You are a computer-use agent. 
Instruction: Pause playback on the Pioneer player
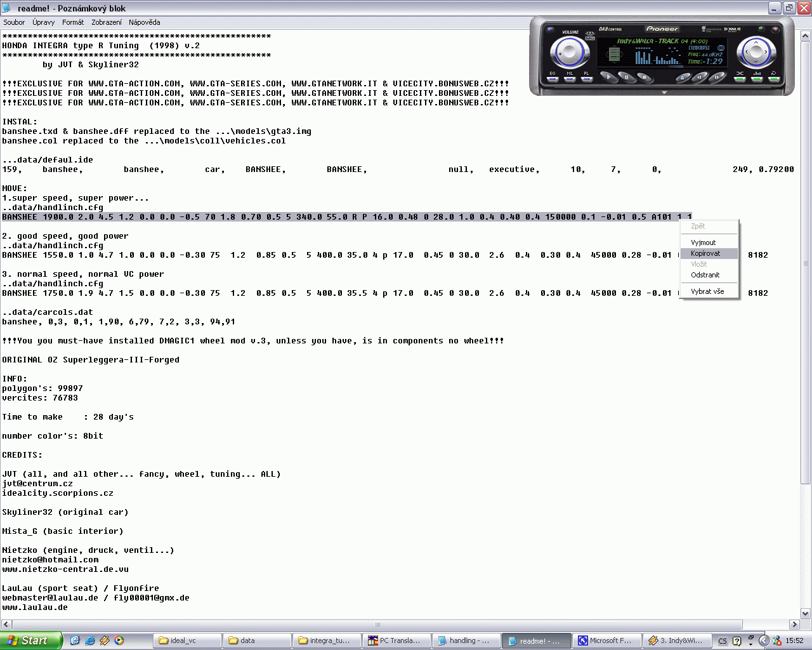(x=627, y=77)
